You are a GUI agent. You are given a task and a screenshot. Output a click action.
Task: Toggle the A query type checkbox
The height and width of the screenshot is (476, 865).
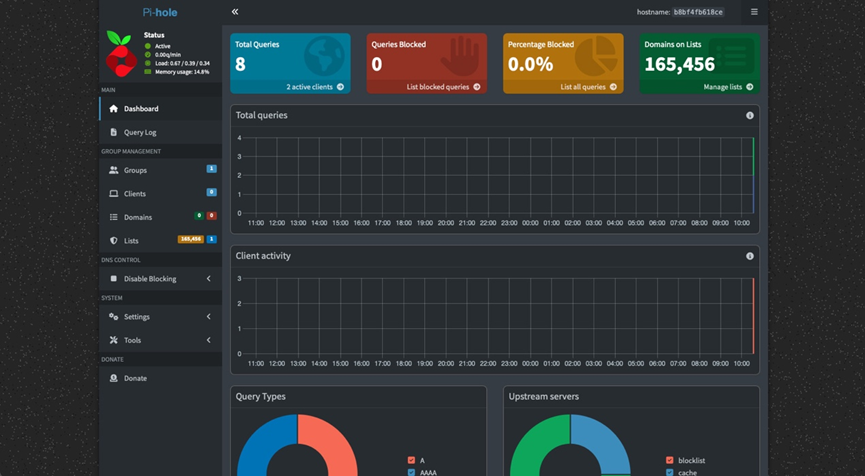(x=412, y=460)
